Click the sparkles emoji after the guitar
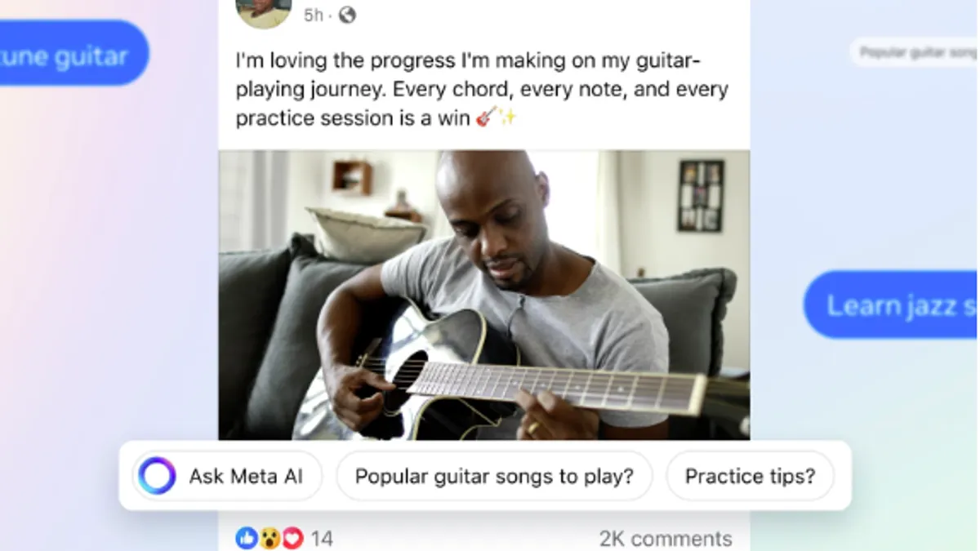 pos(507,118)
